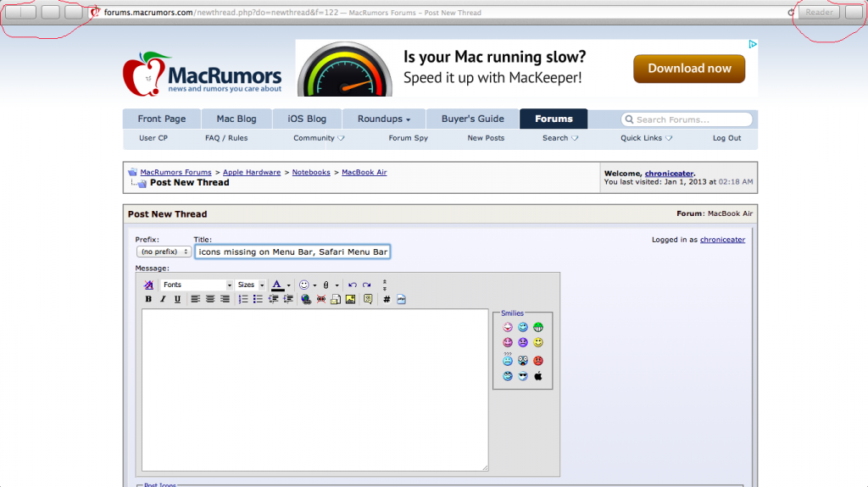Center-align message text

210,299
